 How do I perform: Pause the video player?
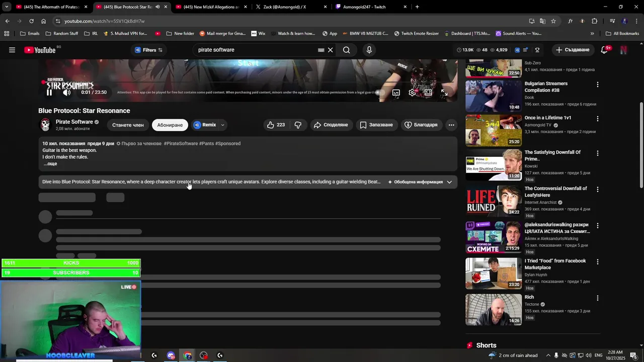[x=49, y=93]
